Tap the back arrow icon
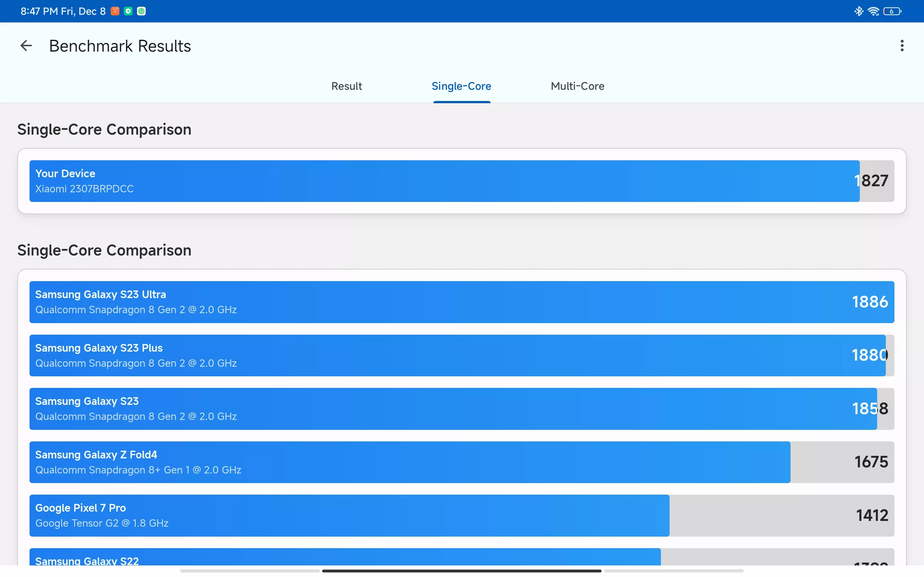This screenshot has width=924, height=577. coord(26,46)
